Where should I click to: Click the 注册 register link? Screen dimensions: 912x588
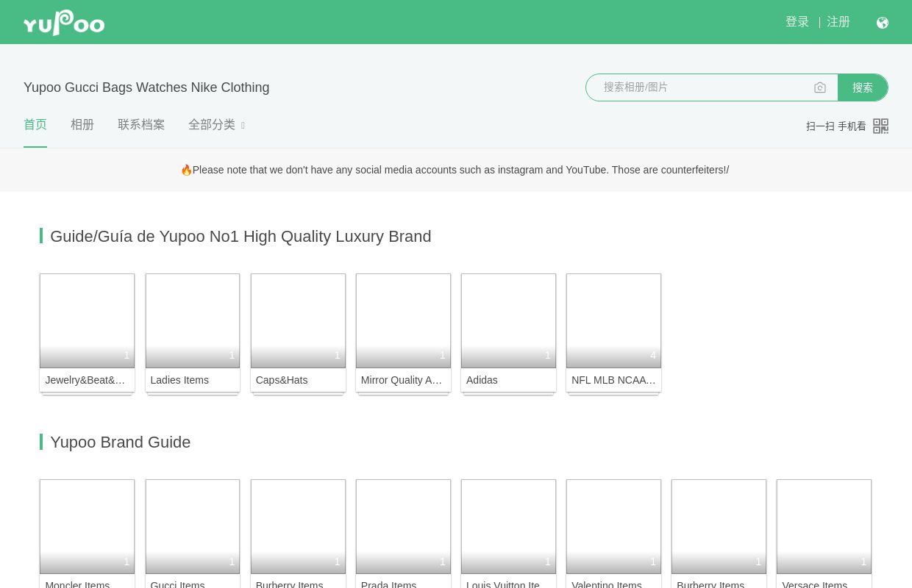click(x=838, y=22)
